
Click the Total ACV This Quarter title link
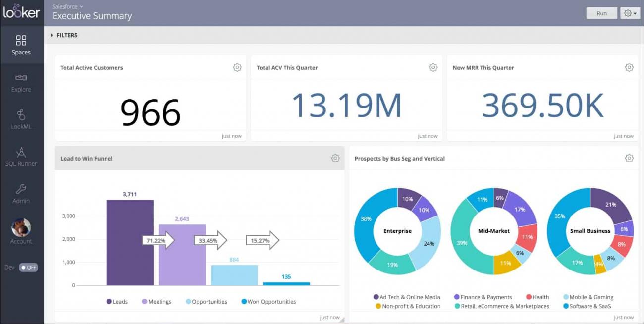[x=286, y=67]
